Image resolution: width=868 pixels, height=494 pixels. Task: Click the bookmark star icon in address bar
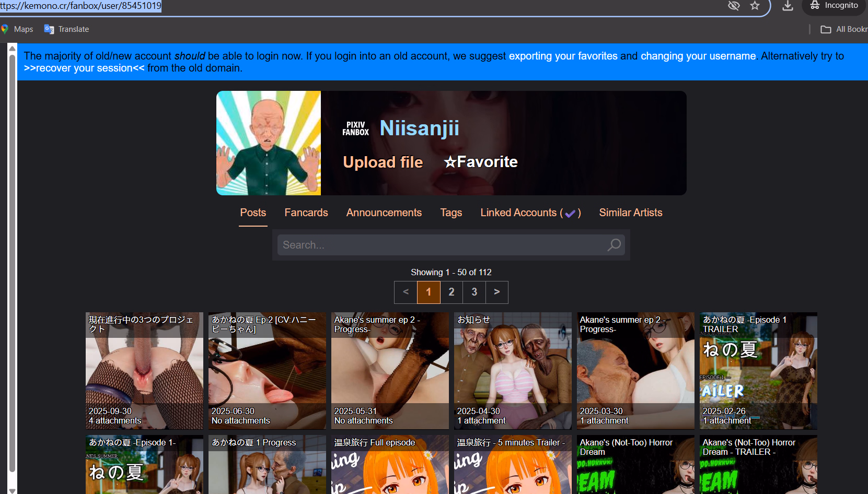click(x=755, y=6)
